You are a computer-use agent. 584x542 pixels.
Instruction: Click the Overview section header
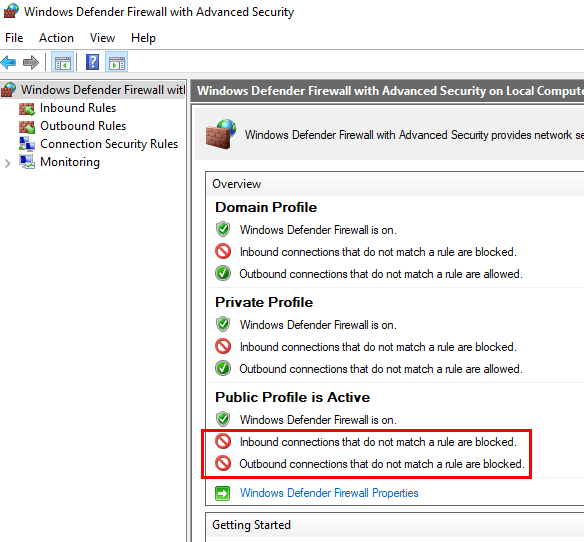(237, 184)
